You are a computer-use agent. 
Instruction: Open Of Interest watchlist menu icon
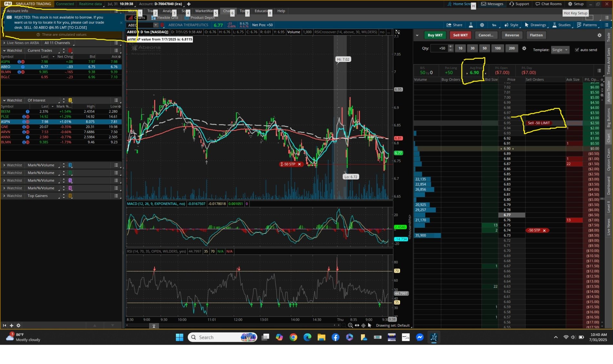pos(116,100)
